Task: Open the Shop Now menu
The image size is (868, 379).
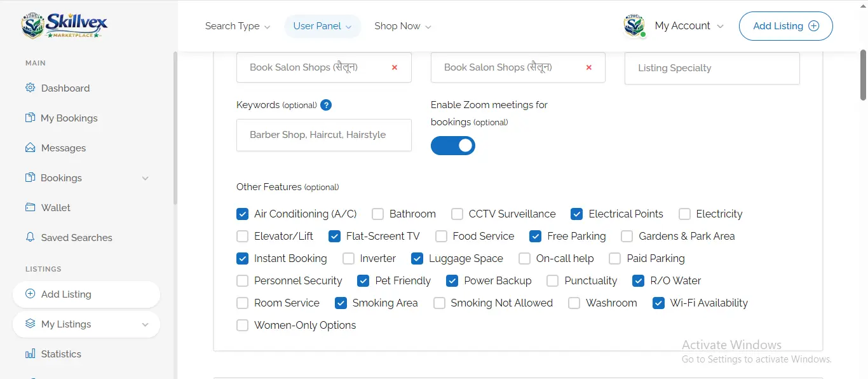Action: 402,26
